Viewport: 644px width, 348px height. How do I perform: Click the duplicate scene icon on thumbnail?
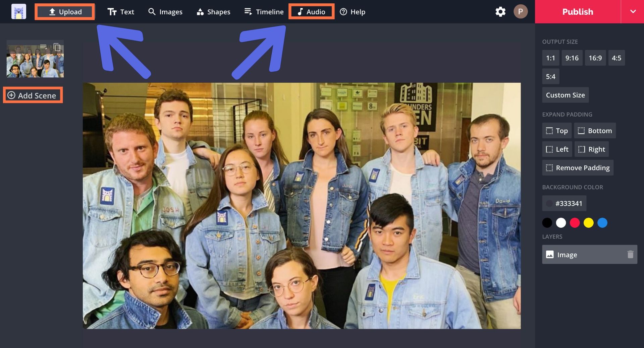tap(57, 47)
